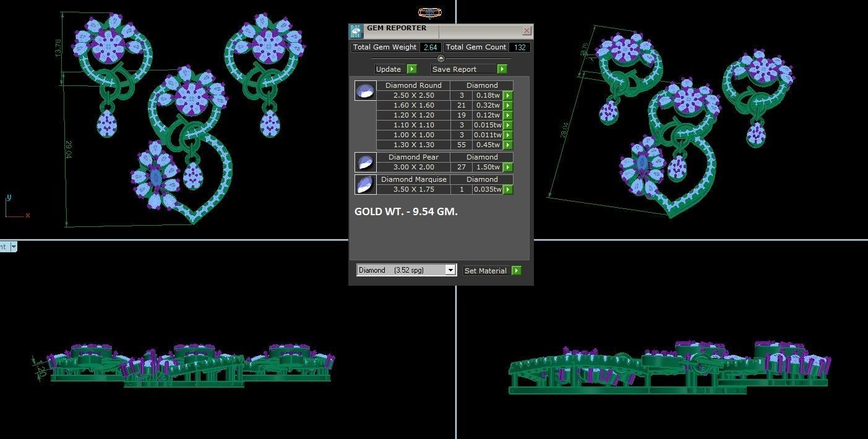
Task: Click the 1.20 dimension label in front view
Action: [41, 370]
